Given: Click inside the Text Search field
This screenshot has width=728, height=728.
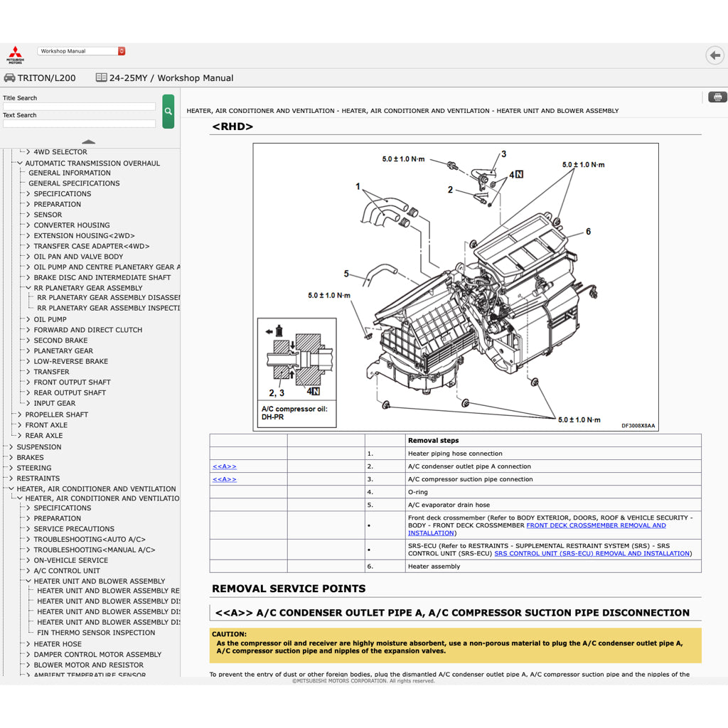Looking at the screenshot, I should click(78, 123).
